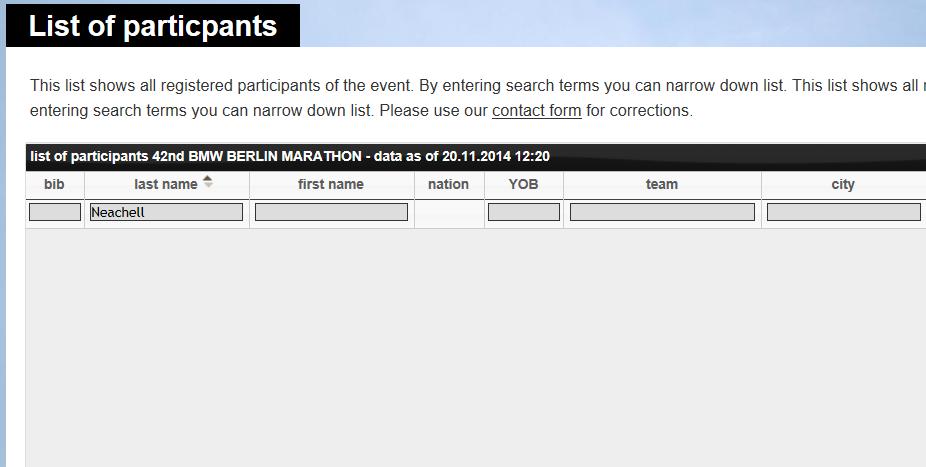Click the empty results area below the filters

(475, 348)
